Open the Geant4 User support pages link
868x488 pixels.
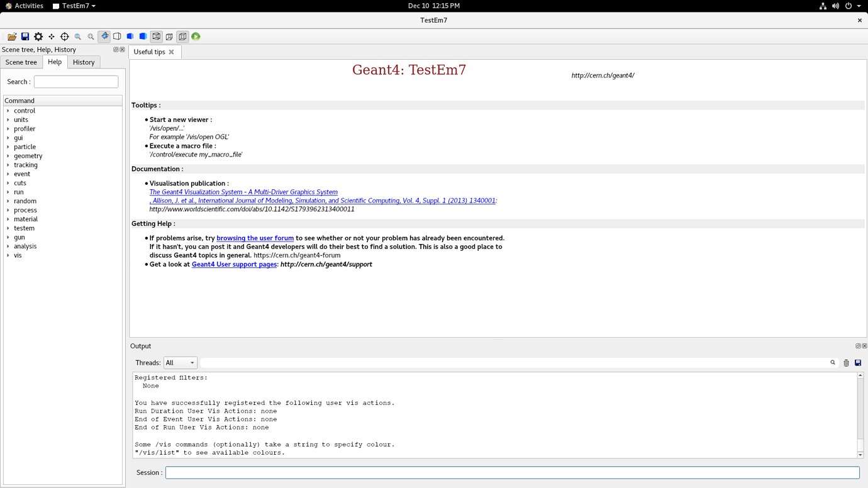(x=234, y=265)
